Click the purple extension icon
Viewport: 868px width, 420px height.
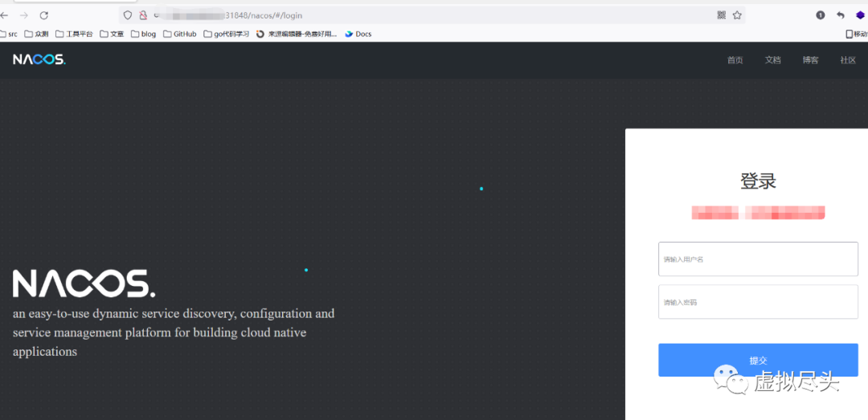coord(860,15)
